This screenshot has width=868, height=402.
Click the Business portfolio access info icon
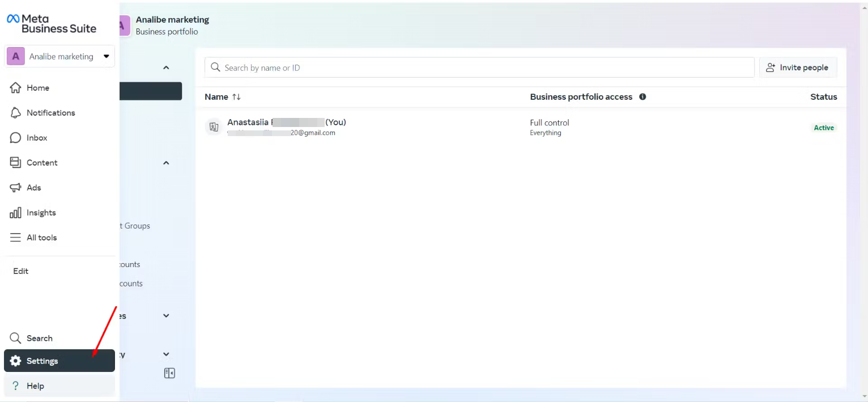pos(643,97)
